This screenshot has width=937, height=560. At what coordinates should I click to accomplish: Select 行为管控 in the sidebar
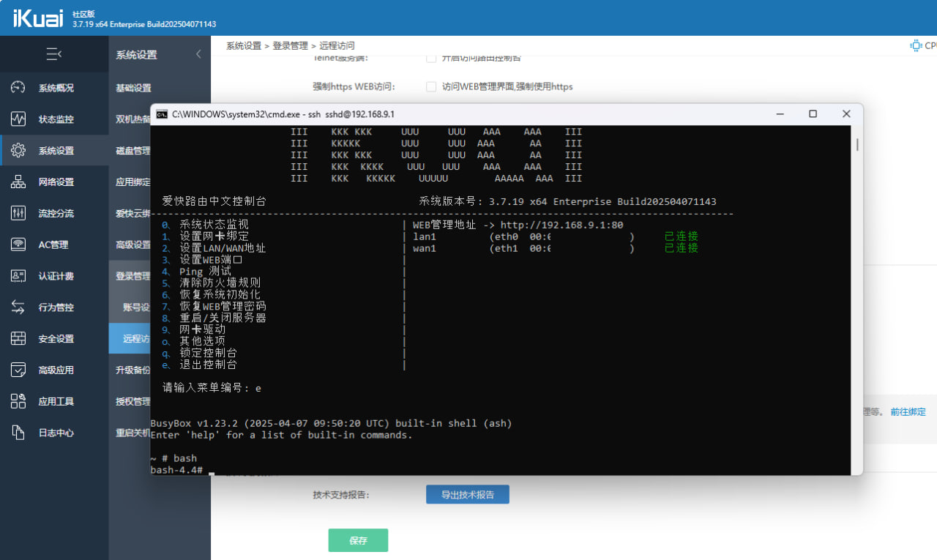coord(56,307)
